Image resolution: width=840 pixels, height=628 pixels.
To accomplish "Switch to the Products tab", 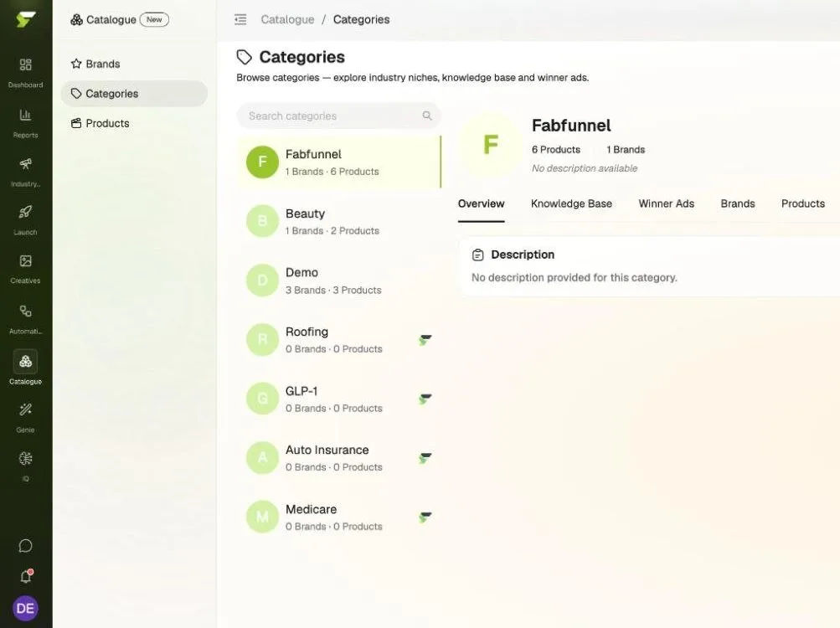I will tap(802, 203).
